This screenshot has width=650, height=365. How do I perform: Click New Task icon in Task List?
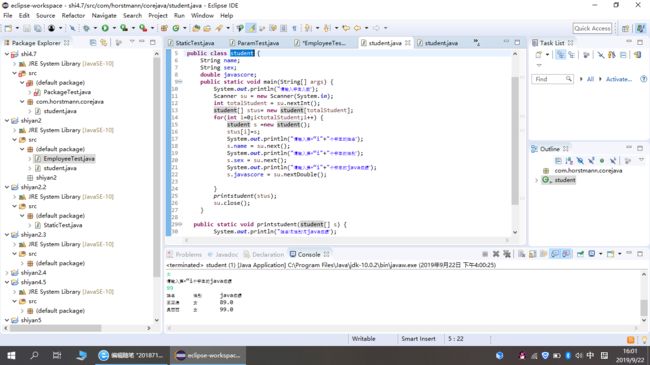(538, 55)
